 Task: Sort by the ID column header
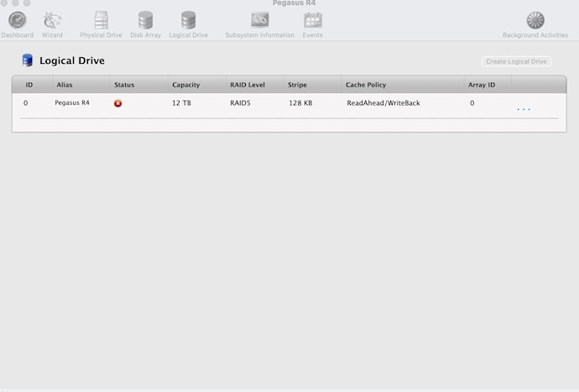pyautogui.click(x=29, y=85)
